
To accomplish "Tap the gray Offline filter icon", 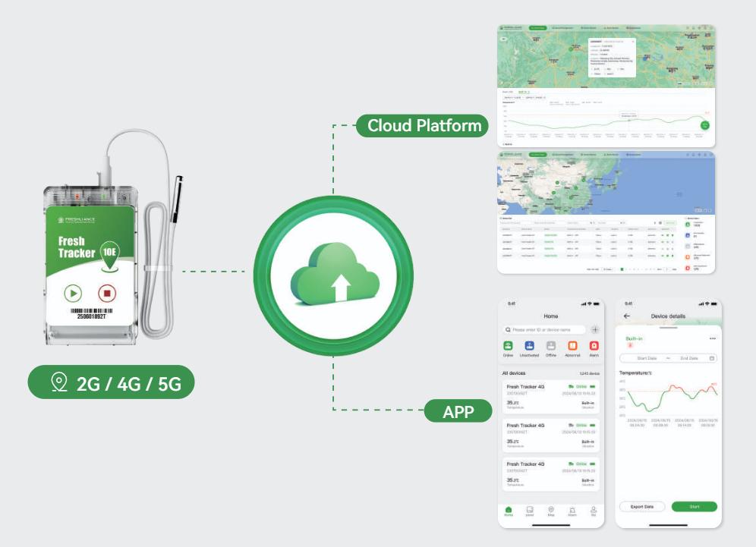I will pyautogui.click(x=551, y=345).
